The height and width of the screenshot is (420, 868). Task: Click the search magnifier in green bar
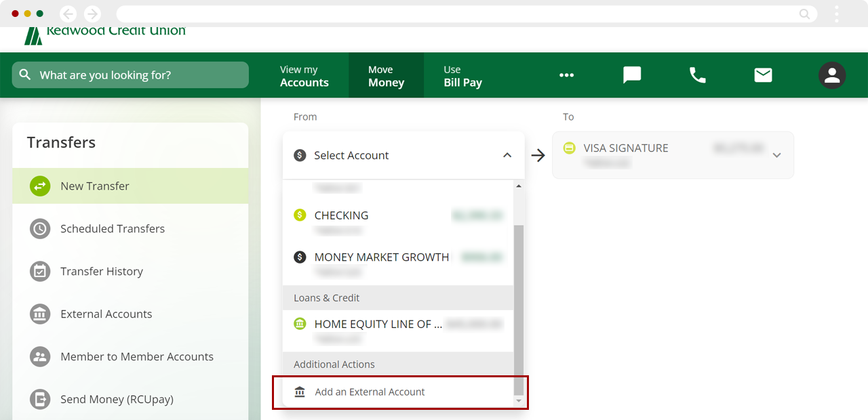pos(25,75)
